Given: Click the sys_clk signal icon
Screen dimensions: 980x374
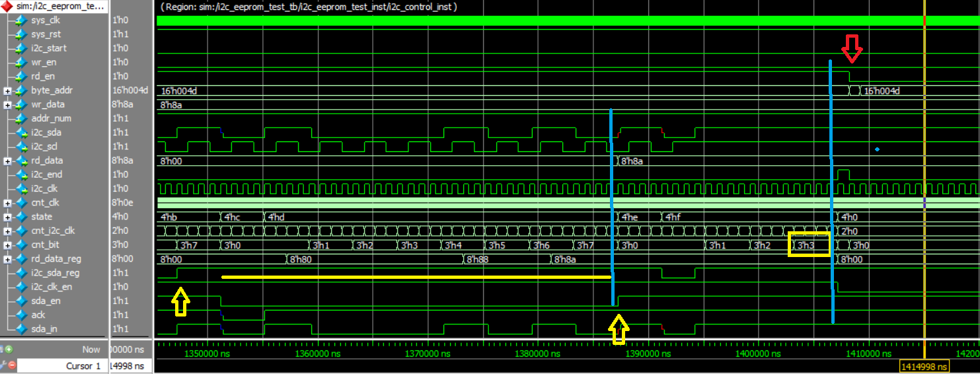Looking at the screenshot, I should pyautogui.click(x=22, y=20).
